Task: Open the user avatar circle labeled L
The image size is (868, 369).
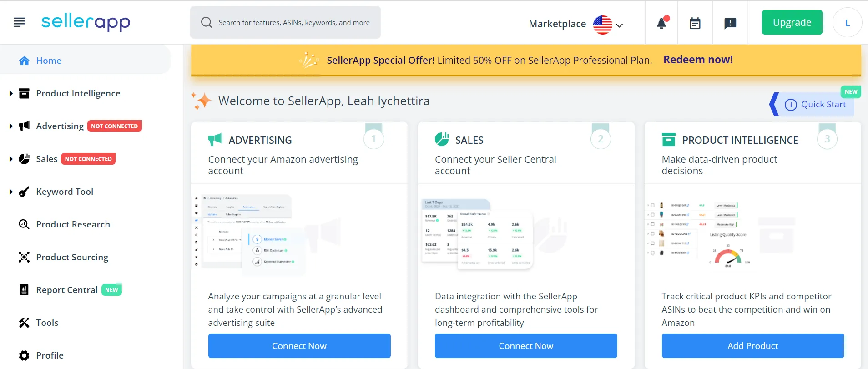Action: (847, 22)
